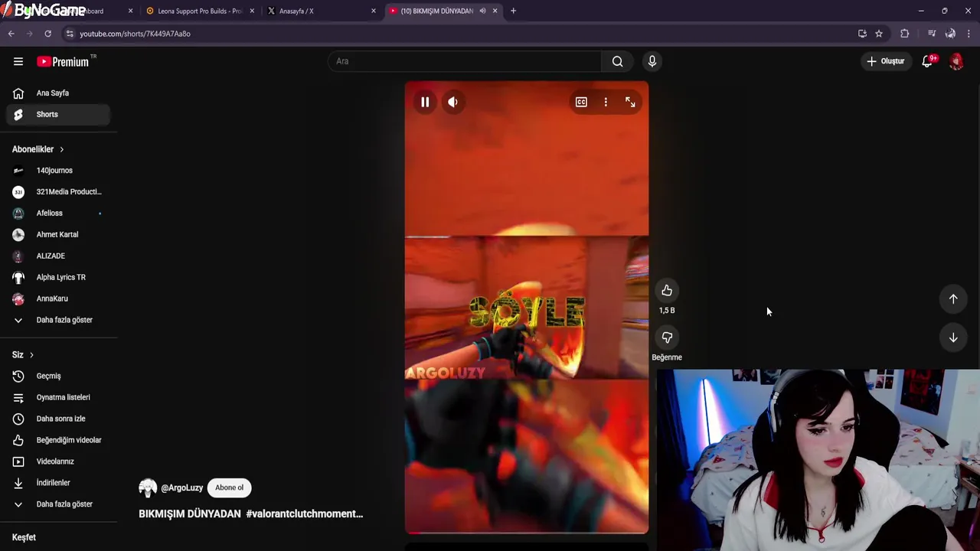Click the address bar URL
The image size is (980, 551).
[x=135, y=34]
